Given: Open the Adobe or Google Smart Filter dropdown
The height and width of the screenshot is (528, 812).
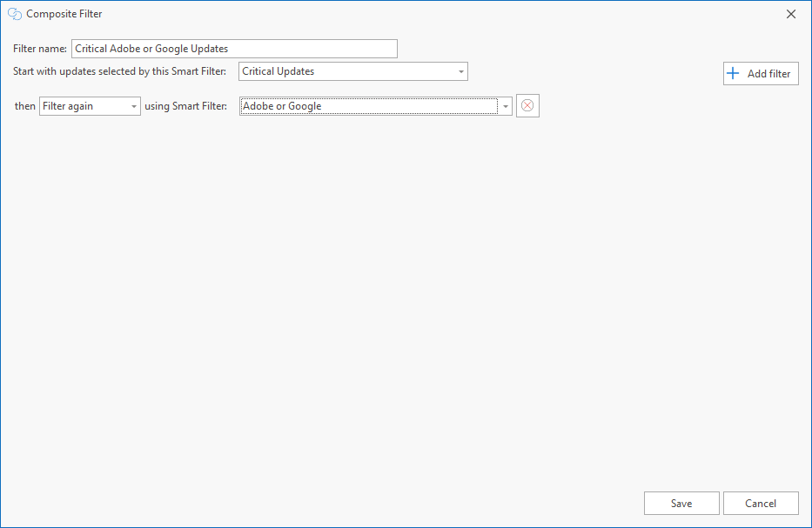Looking at the screenshot, I should [x=374, y=104].
